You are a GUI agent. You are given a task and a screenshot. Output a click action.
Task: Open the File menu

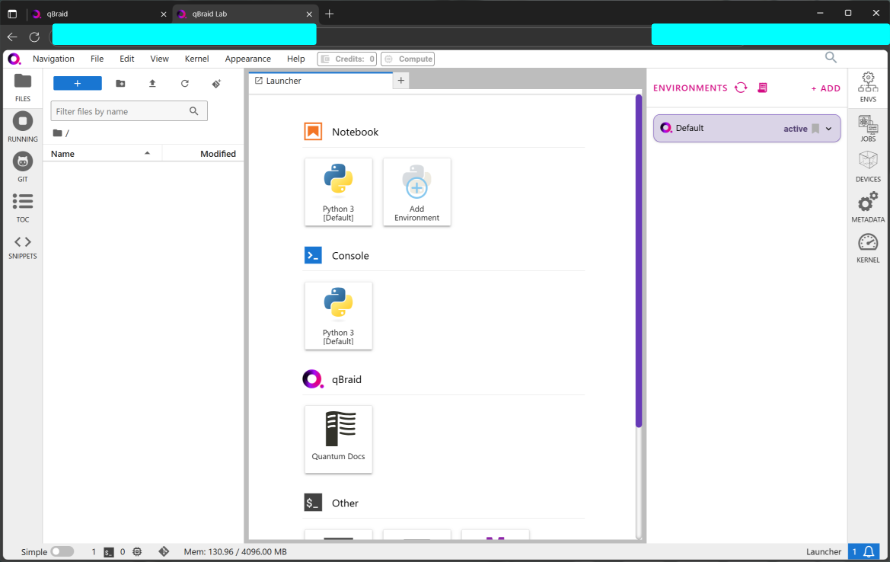point(97,59)
